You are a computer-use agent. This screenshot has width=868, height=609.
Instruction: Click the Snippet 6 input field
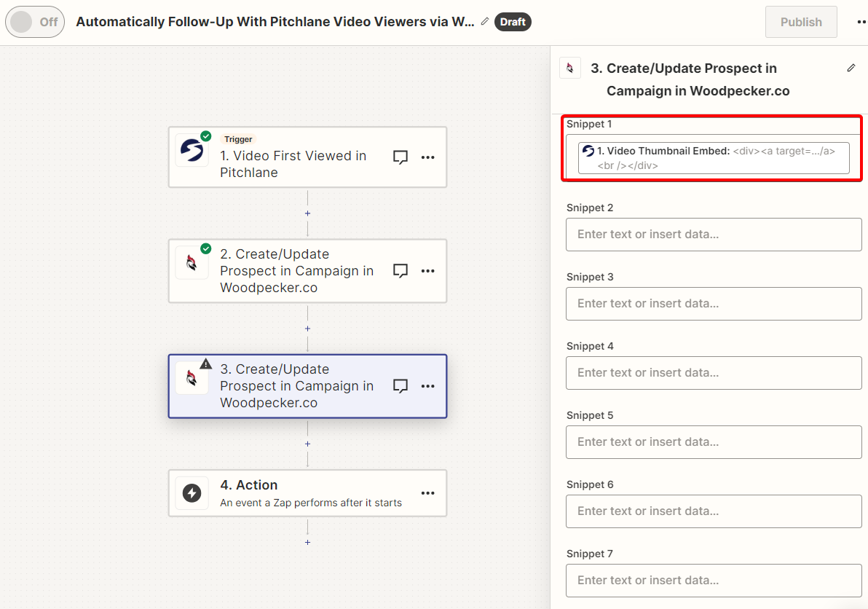714,511
